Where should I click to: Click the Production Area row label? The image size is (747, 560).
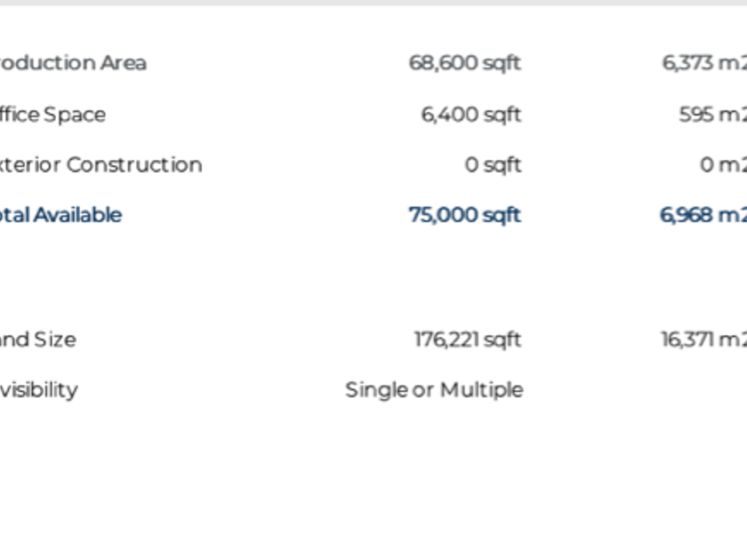click(x=71, y=63)
